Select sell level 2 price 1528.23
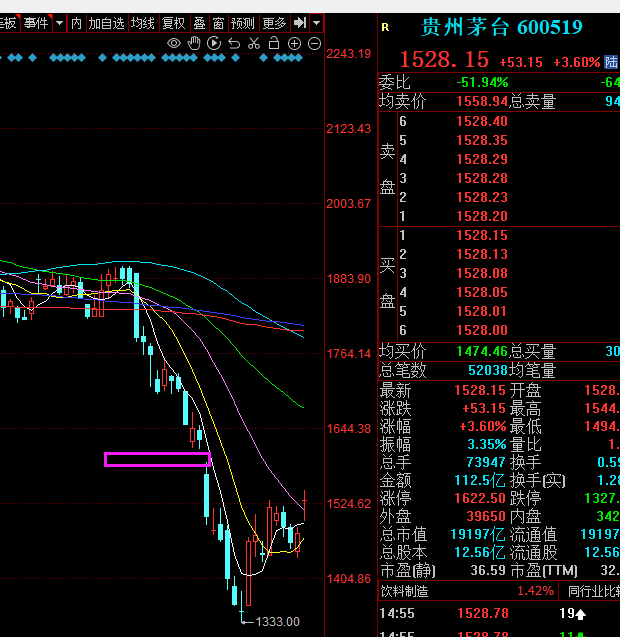 pyautogui.click(x=482, y=197)
